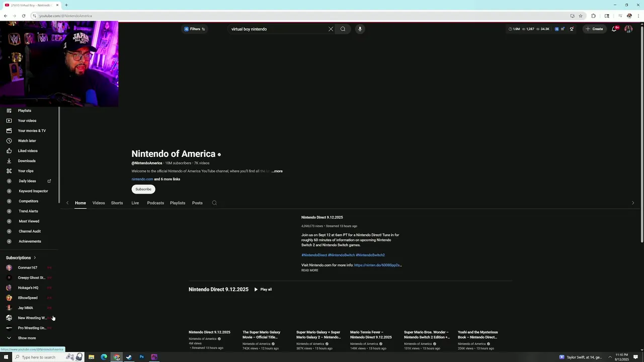This screenshot has height=362, width=644.
Task: Open the IShowSpeed subscription
Action: point(28,298)
